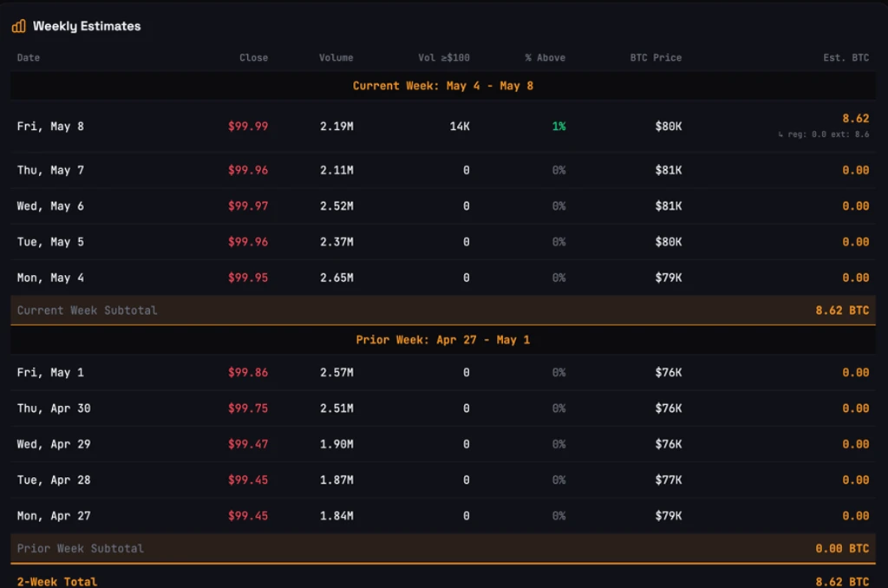Select the Thu, May 7 row
The width and height of the screenshot is (888, 588).
443,170
